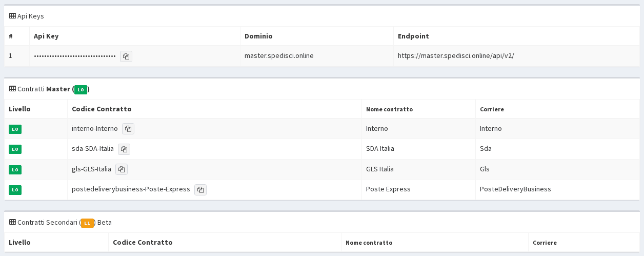644x256 pixels.
Task: Select the interno-Interno code text
Action: point(95,128)
